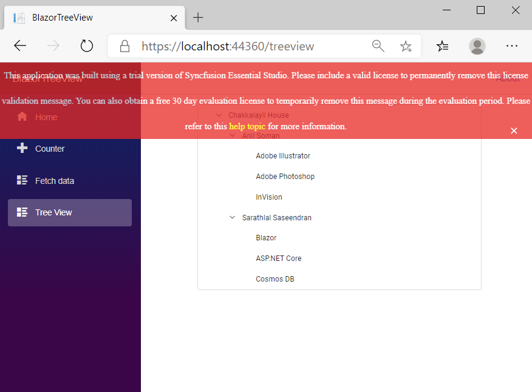The image size is (532, 392).
Task: Open a new browser tab
Action: pos(198,18)
